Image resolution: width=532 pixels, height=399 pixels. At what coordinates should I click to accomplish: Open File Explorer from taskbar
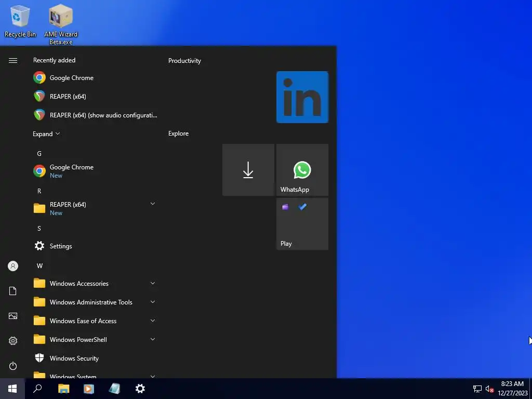coord(63,389)
